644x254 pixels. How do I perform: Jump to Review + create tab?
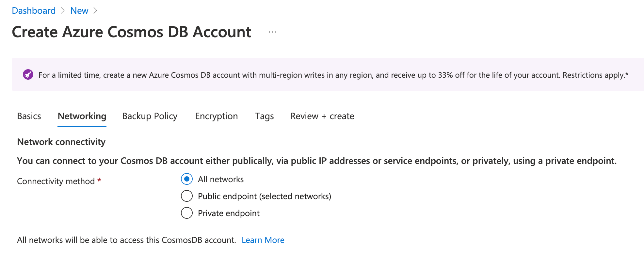tap(322, 116)
